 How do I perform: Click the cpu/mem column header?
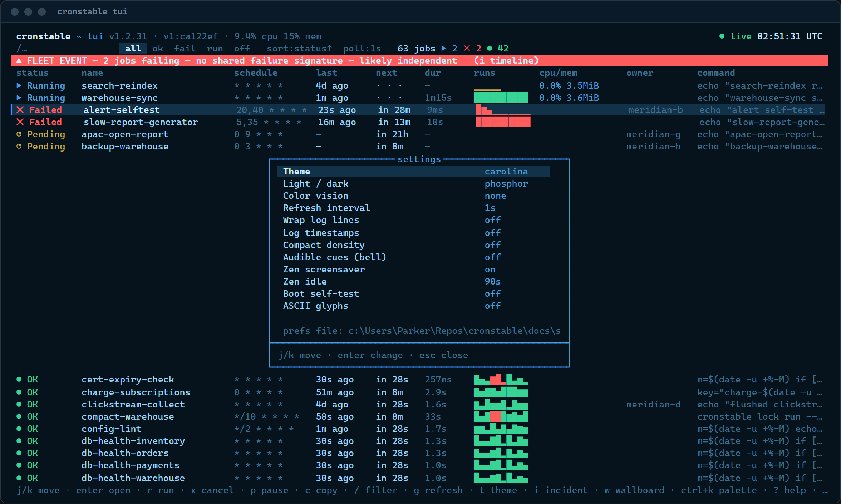[558, 73]
